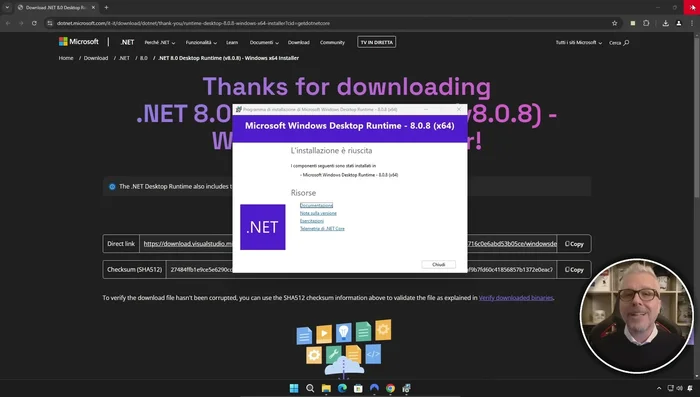Show hidden tray icons chevron
This screenshot has height=397, width=700.
[658, 389]
